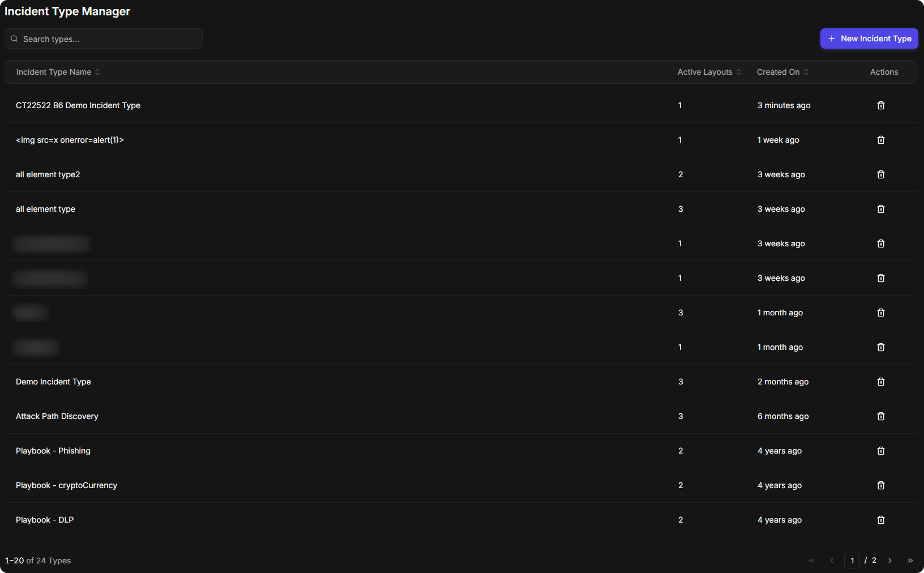Delete the Attack Path Discovery type
The height and width of the screenshot is (573, 924).
click(x=881, y=416)
